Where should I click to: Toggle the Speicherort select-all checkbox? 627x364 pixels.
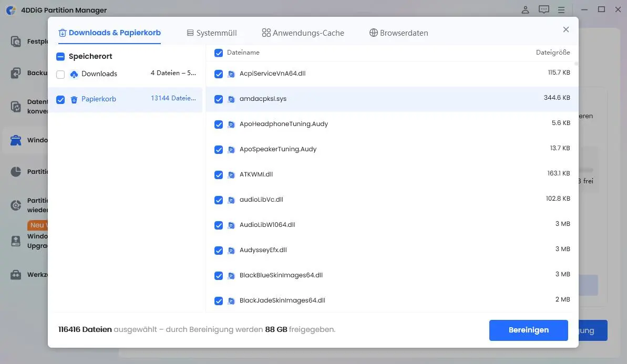point(60,56)
